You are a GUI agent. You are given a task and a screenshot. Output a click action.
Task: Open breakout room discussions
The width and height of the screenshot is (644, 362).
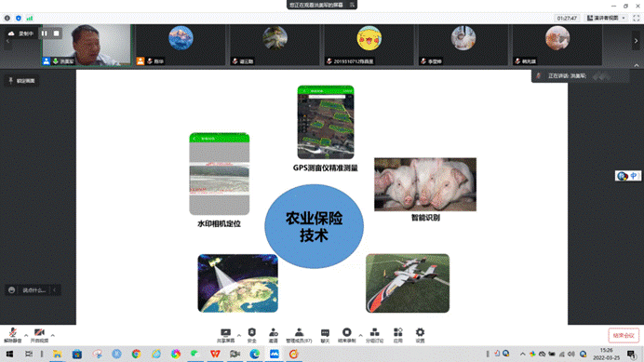point(374,335)
